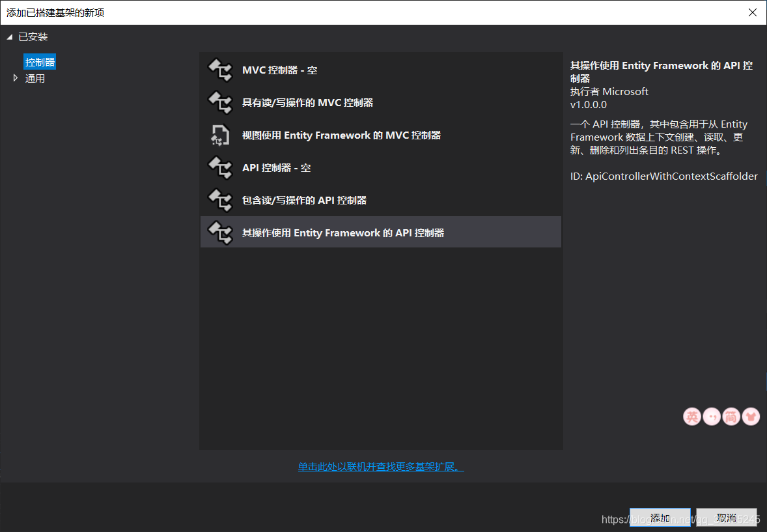The width and height of the screenshot is (767, 532).
Task: Select the "通用" category in sidebar
Action: (x=35, y=77)
